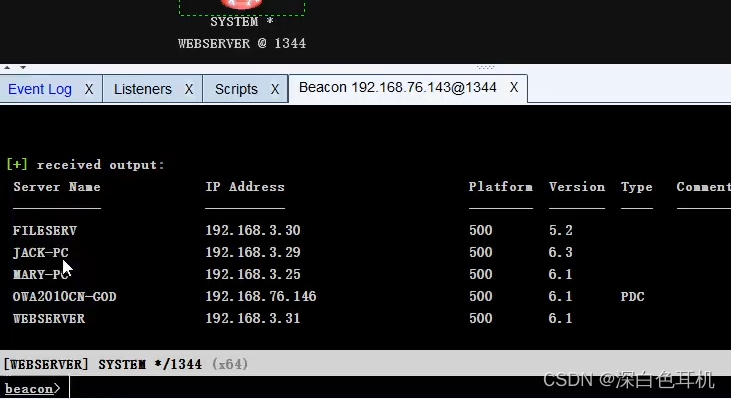Click the Type column header
Image resolution: width=731 pixels, height=399 pixels.
[x=636, y=187]
